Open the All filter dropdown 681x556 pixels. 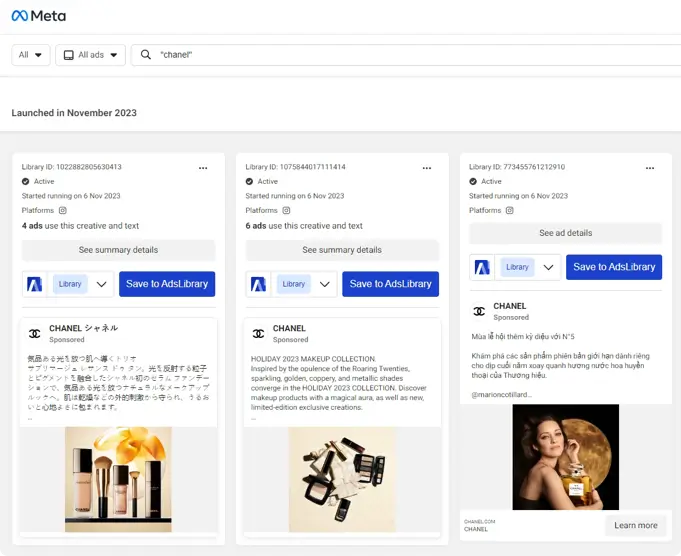(x=30, y=55)
